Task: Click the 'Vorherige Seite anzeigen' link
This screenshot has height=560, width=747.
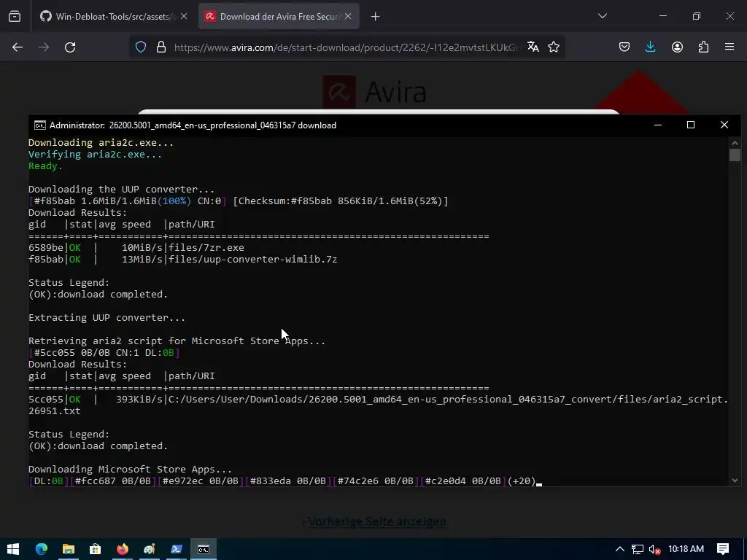Action: [376, 521]
